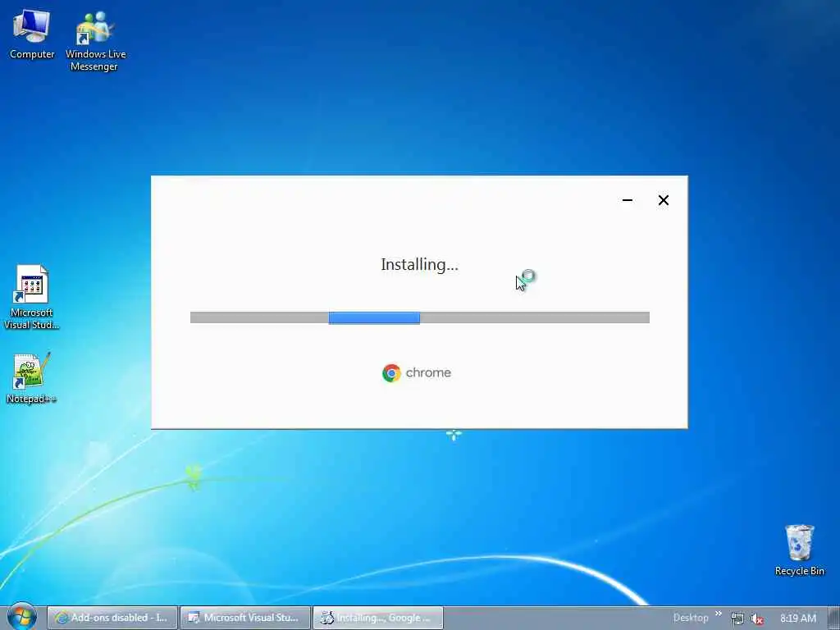Viewport: 840px width, 630px height.
Task: Select the Recycle Bin icon
Action: [799, 550]
